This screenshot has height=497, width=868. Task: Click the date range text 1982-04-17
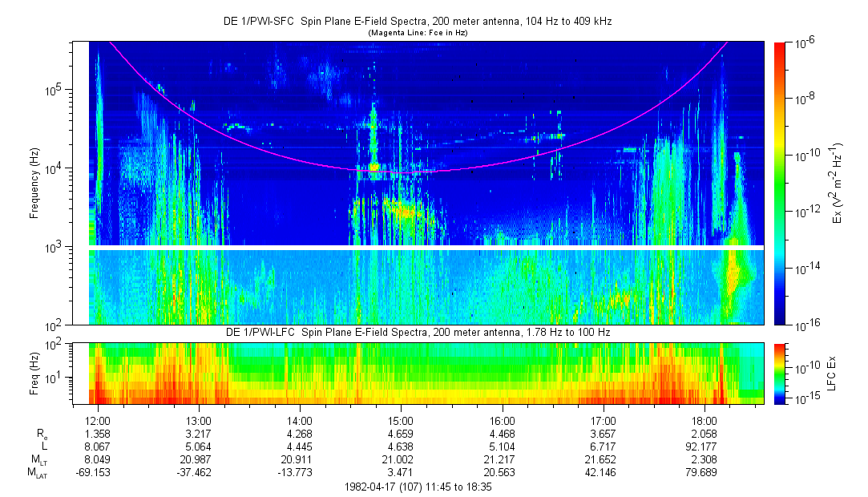tap(417, 487)
